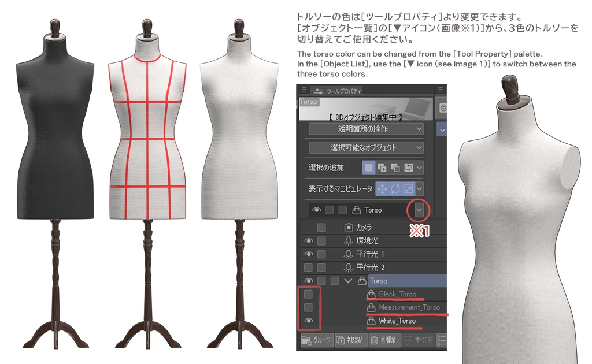This screenshot has height=364, width=592.
Task: Click the invert selection mode icon
Action: pos(409,168)
